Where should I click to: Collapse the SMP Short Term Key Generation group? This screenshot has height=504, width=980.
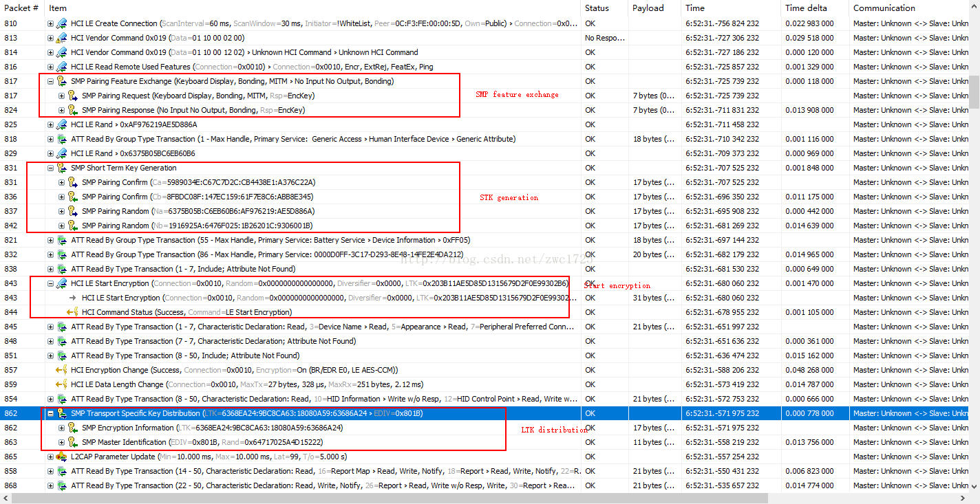click(x=50, y=168)
